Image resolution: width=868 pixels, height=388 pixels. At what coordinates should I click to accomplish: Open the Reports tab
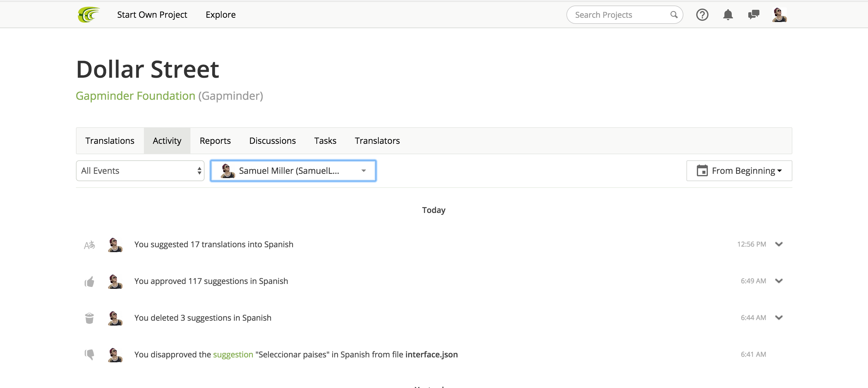(215, 141)
